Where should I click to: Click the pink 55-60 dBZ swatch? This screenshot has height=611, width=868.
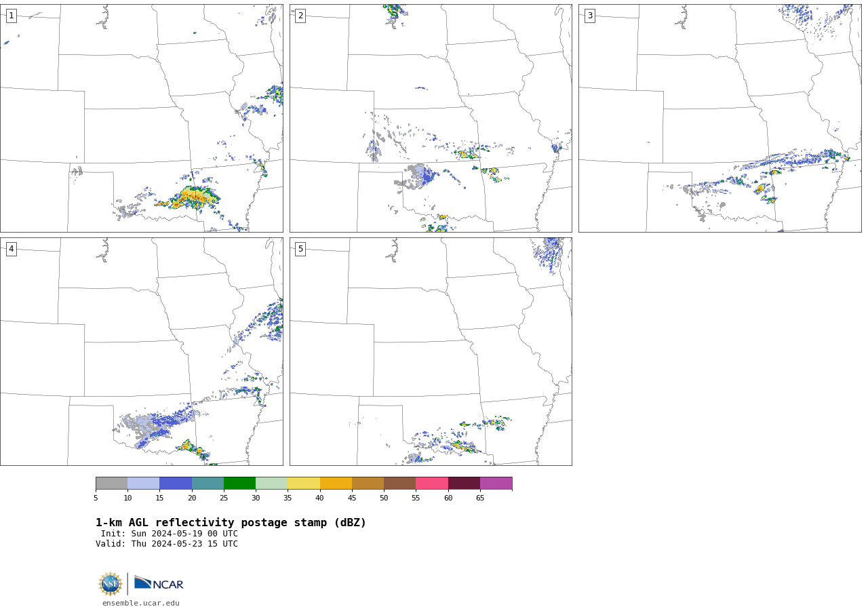coord(432,483)
